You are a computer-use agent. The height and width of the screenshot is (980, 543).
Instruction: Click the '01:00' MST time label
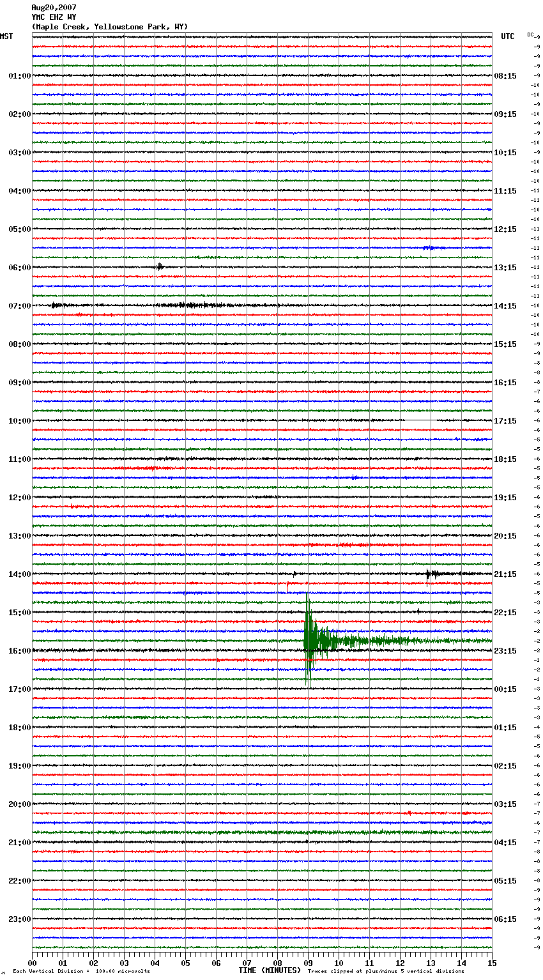tap(20, 76)
